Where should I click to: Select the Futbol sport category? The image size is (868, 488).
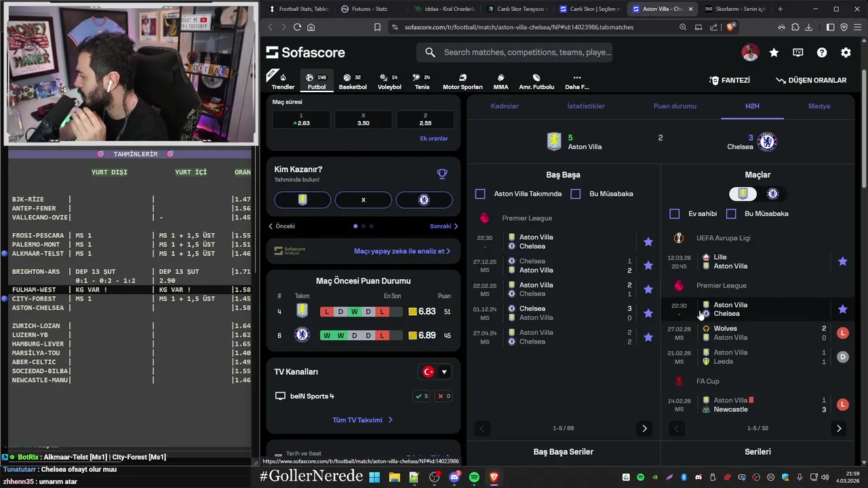317,81
